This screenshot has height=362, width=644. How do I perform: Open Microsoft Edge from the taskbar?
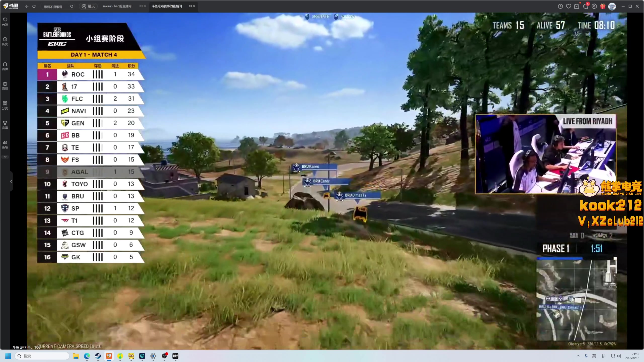[87, 356]
